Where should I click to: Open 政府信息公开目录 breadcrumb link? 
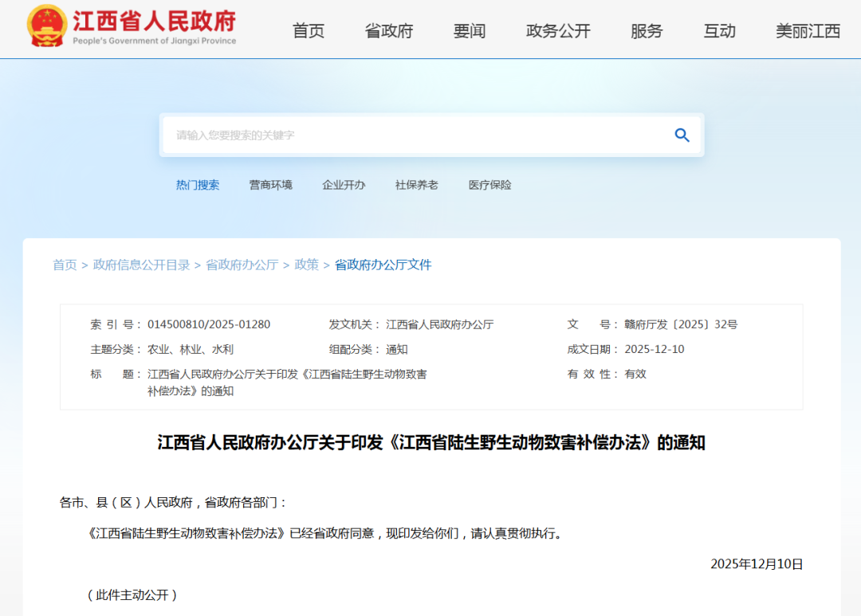(x=140, y=265)
